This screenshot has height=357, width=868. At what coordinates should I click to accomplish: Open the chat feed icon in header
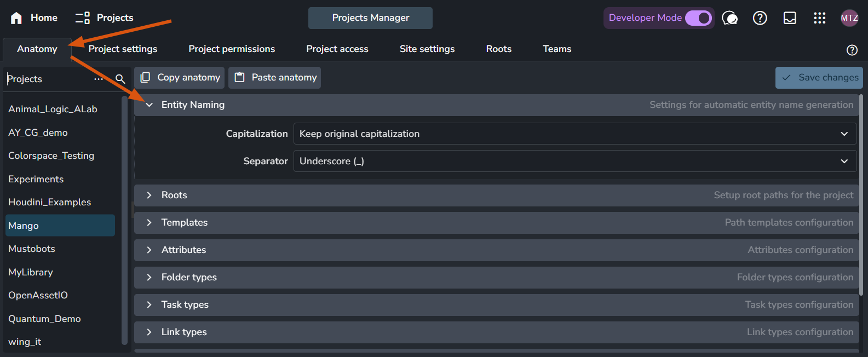click(x=729, y=18)
